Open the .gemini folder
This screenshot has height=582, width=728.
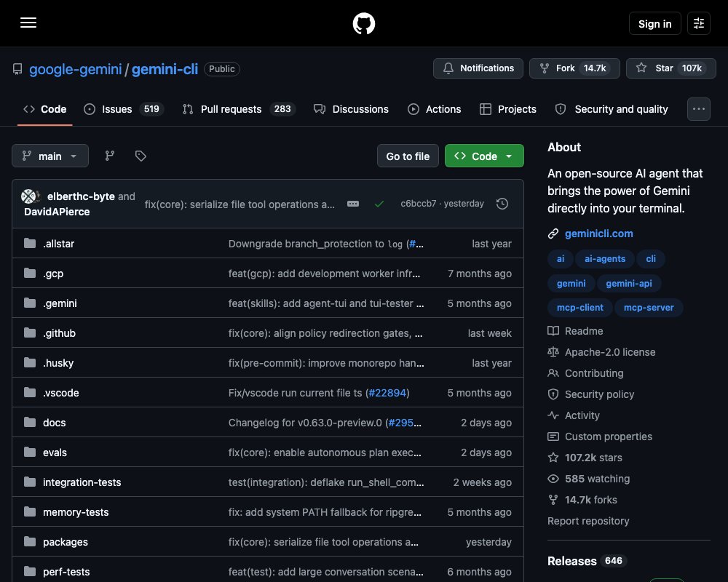tap(60, 303)
